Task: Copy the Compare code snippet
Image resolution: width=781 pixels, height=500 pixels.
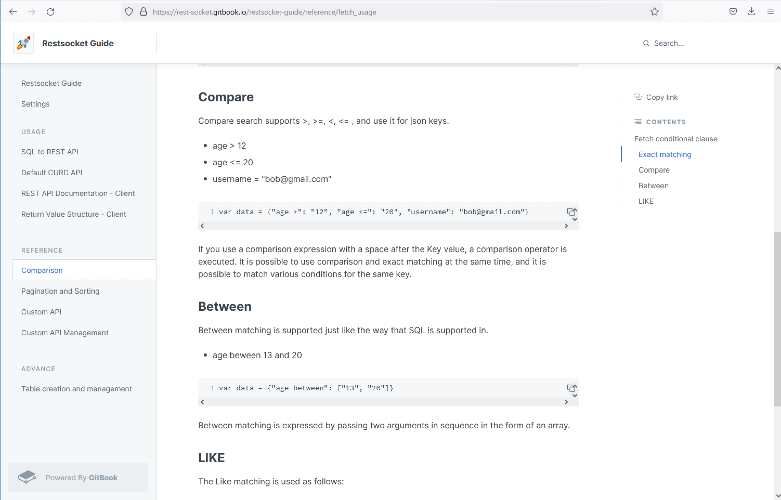Action: point(572,212)
